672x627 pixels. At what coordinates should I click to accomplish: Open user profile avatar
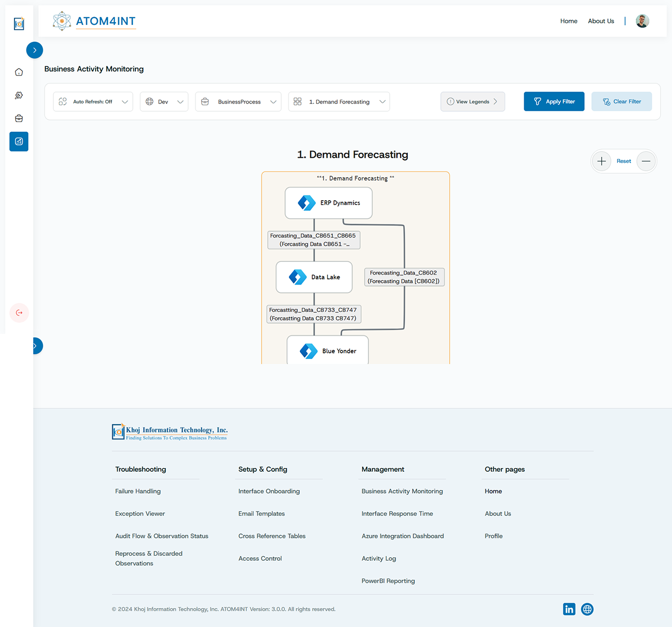click(643, 21)
